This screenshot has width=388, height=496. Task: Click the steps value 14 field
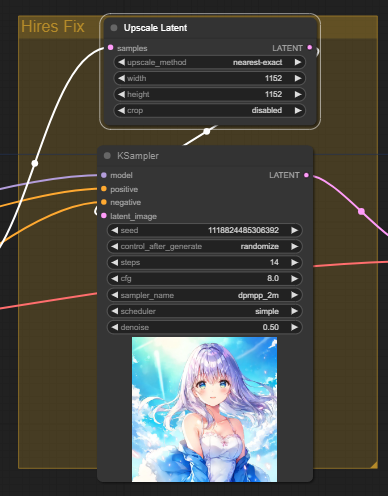pos(205,262)
